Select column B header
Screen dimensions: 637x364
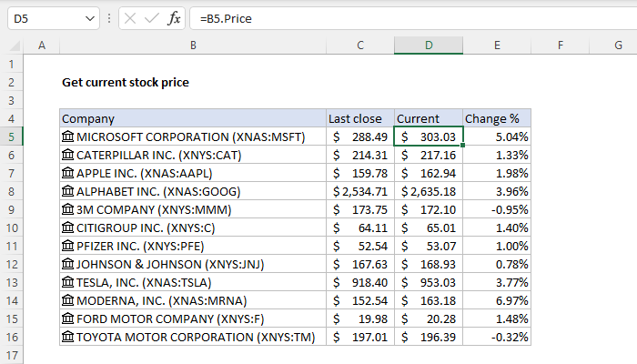[x=193, y=45]
